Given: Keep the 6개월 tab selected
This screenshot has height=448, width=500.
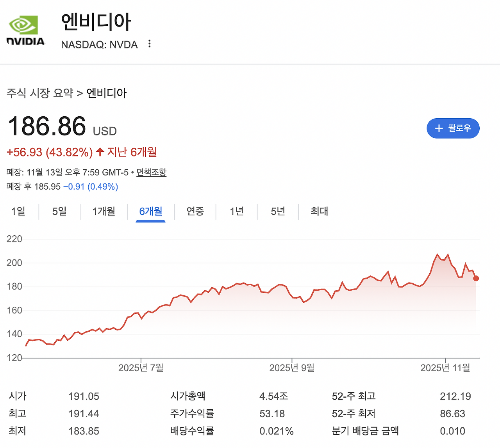Looking at the screenshot, I should coord(151,211).
